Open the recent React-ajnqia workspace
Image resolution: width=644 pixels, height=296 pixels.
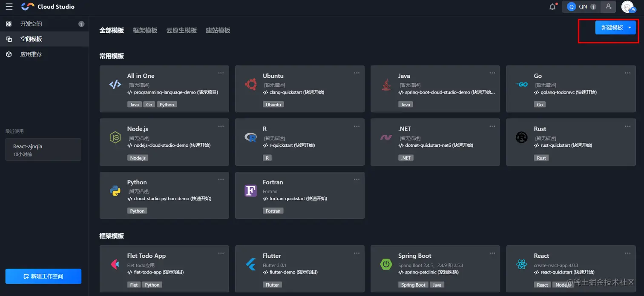click(x=43, y=149)
